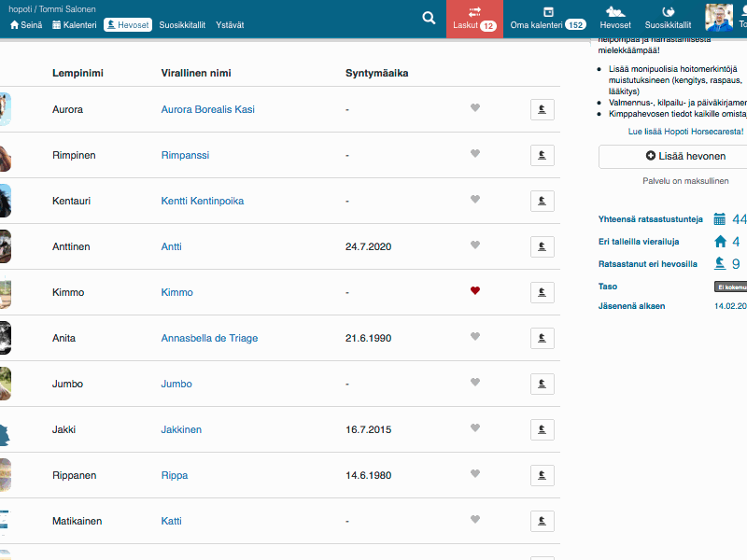747x560 pixels.
Task: Open the Ystävät navigation item
Action: coord(229,25)
